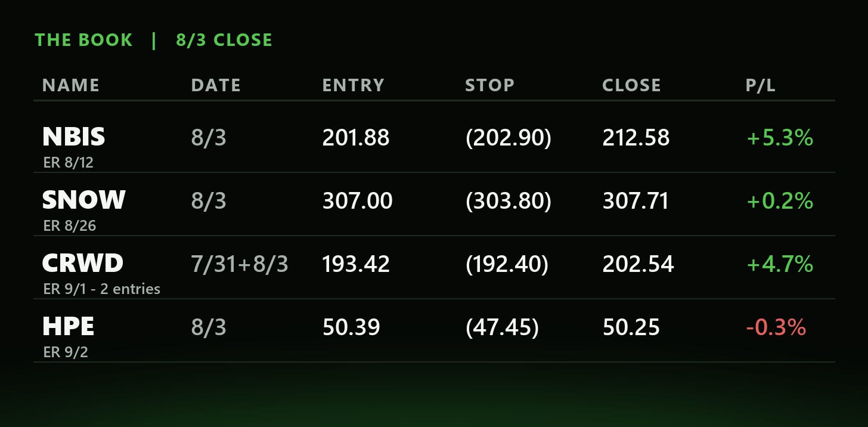Viewport: 868px width, 427px height.
Task: Click SNOW entry price 307.00
Action: [357, 201]
